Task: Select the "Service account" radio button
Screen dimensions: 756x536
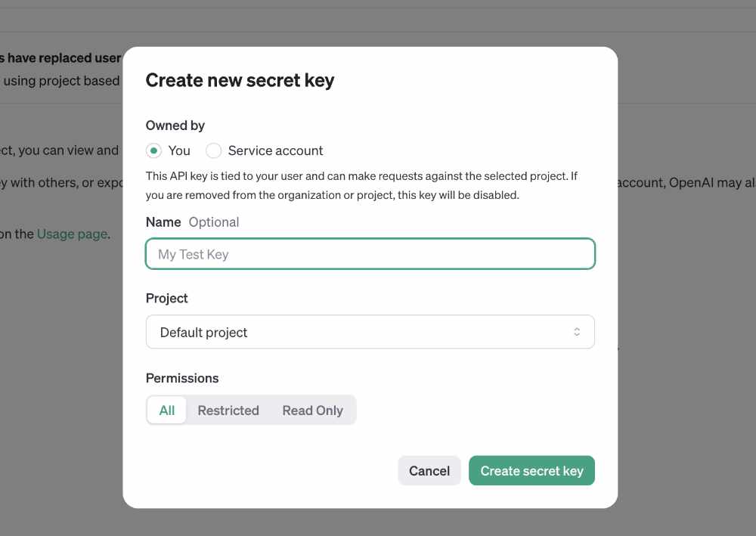Action: (214, 151)
